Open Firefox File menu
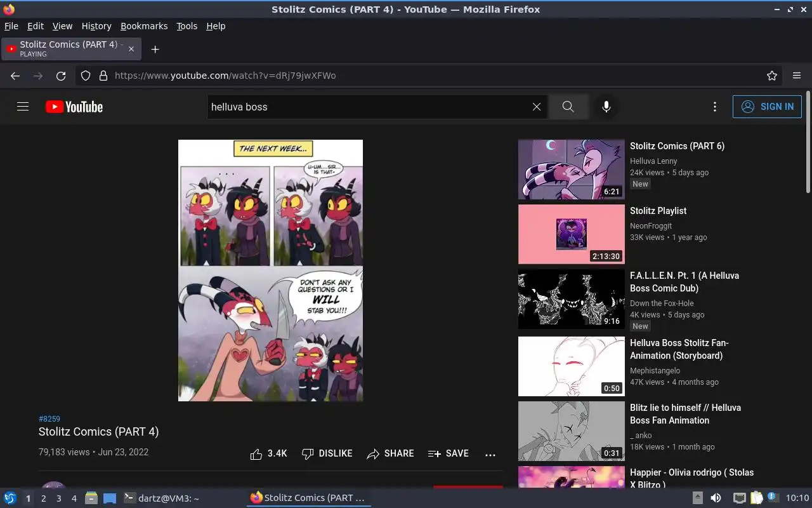Image resolution: width=812 pixels, height=508 pixels. (11, 26)
